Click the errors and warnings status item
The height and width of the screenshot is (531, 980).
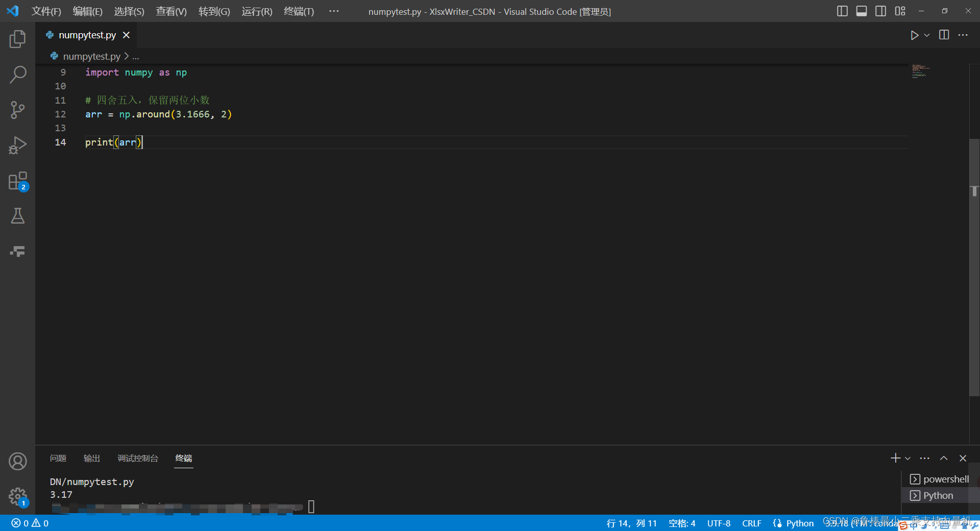click(30, 523)
